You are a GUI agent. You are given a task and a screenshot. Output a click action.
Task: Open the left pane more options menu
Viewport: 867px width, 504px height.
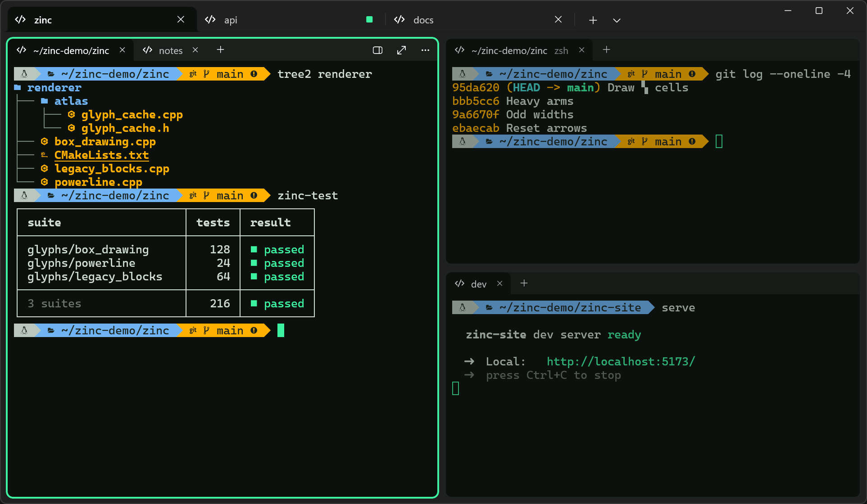[x=425, y=50]
